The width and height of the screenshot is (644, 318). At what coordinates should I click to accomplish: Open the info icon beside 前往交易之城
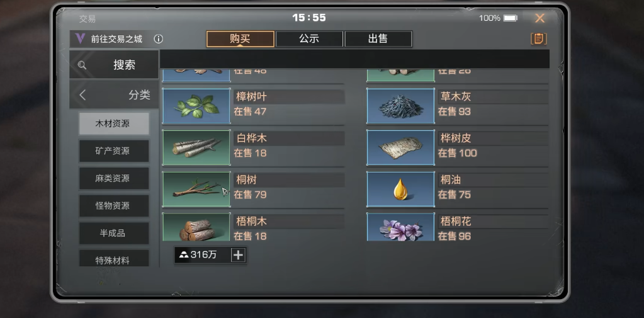click(x=159, y=39)
